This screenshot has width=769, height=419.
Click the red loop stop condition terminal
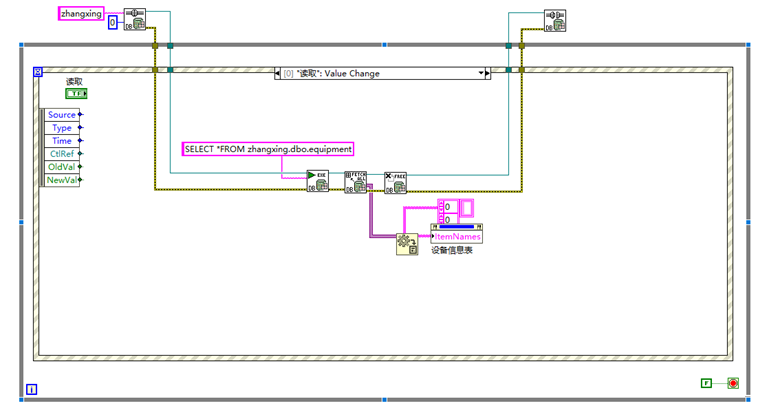coord(733,383)
